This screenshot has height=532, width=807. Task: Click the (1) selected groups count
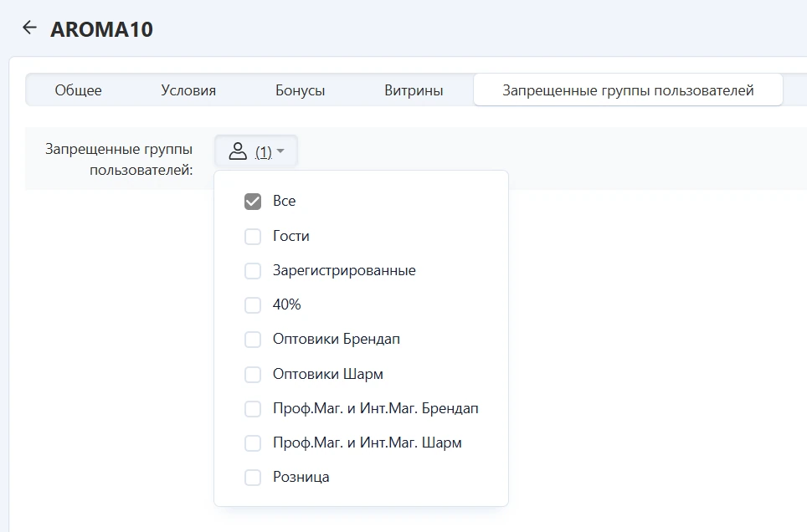point(263,152)
